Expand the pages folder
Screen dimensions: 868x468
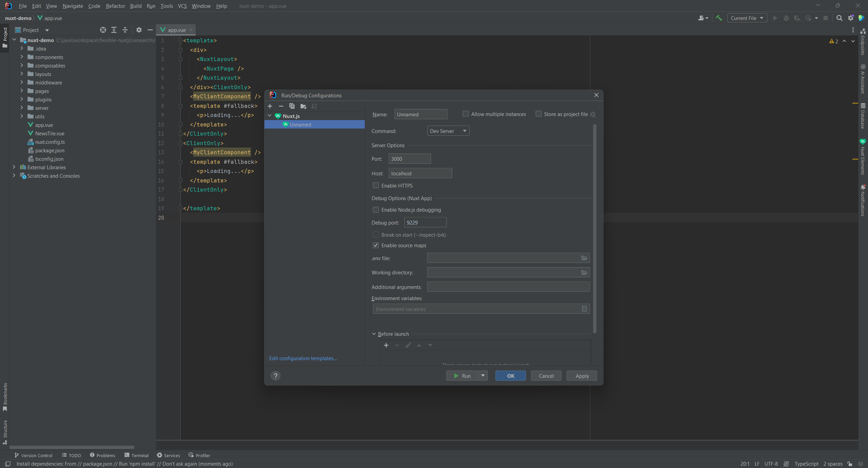click(22, 91)
